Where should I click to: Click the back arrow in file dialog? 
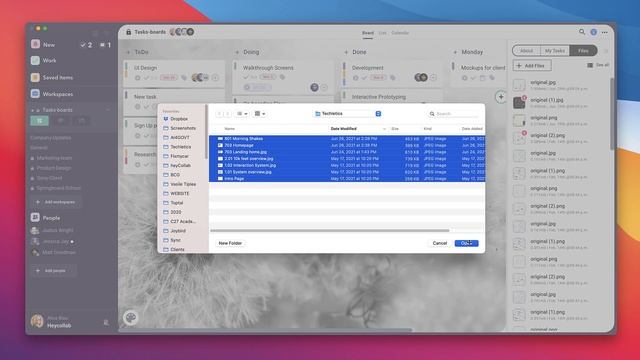pos(220,114)
